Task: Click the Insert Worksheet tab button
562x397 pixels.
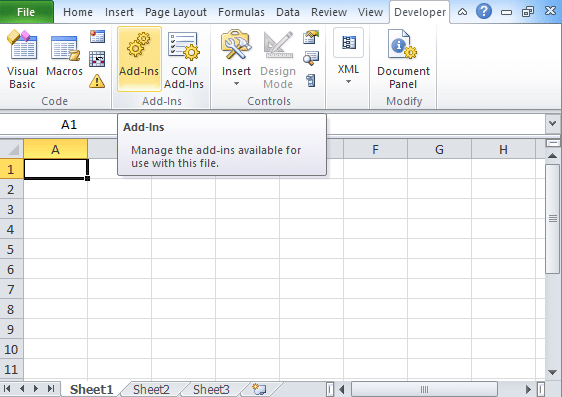Action: click(x=259, y=389)
